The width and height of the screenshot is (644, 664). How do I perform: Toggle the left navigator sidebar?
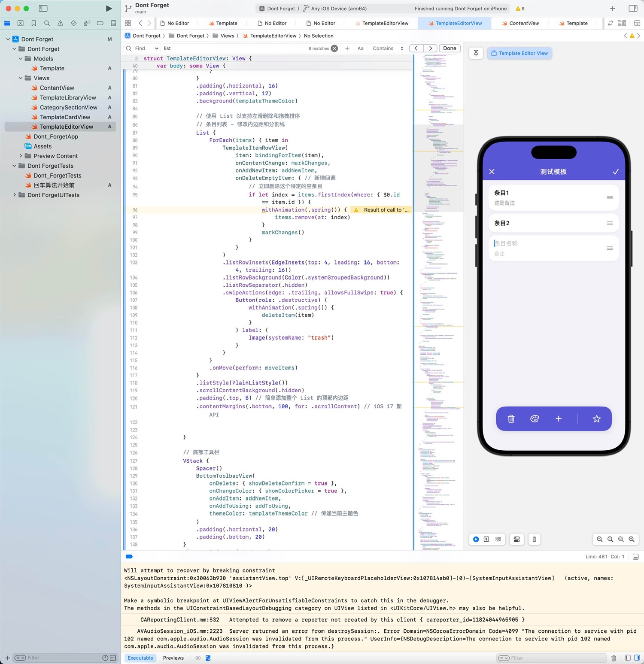(43, 9)
